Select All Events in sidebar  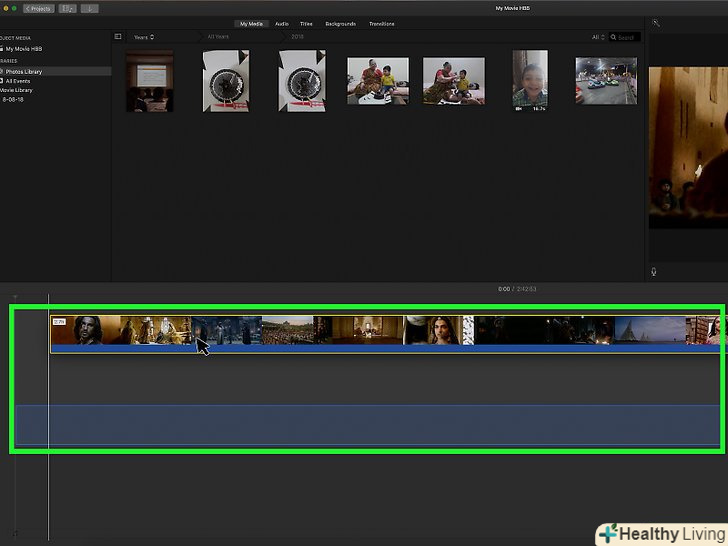20,81
